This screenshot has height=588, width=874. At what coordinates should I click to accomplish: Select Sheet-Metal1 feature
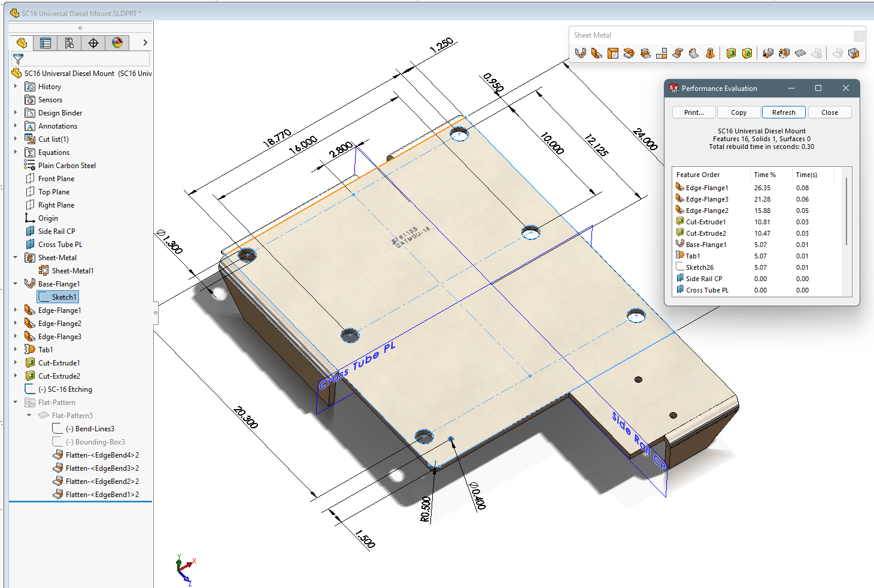pyautogui.click(x=72, y=271)
